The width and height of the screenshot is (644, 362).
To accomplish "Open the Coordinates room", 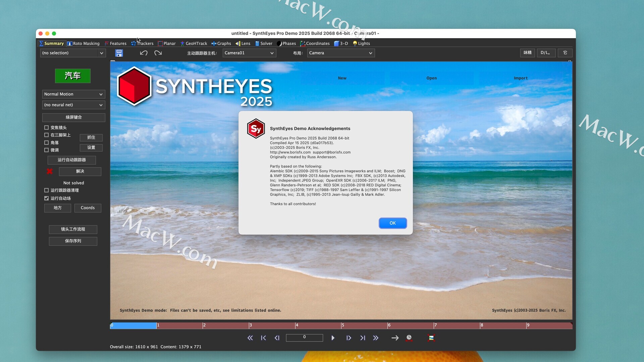I will pos(315,44).
